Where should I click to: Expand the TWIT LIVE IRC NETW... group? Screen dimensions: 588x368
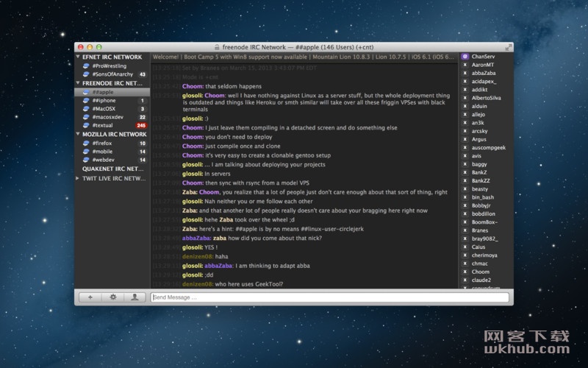coord(78,178)
